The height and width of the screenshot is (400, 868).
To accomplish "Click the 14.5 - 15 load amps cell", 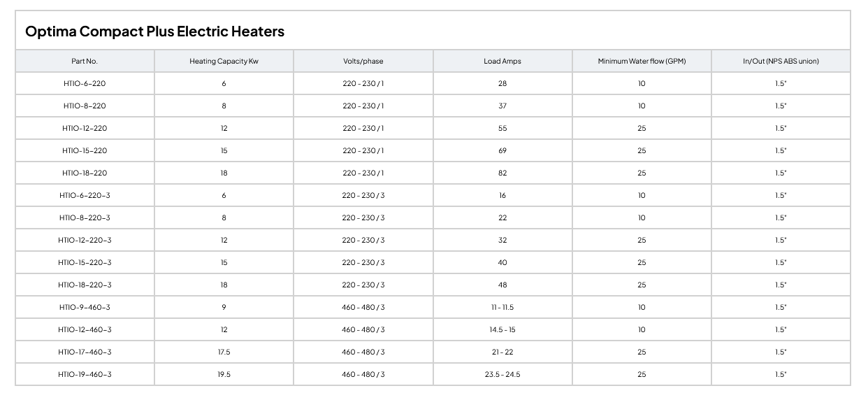I will click(502, 329).
